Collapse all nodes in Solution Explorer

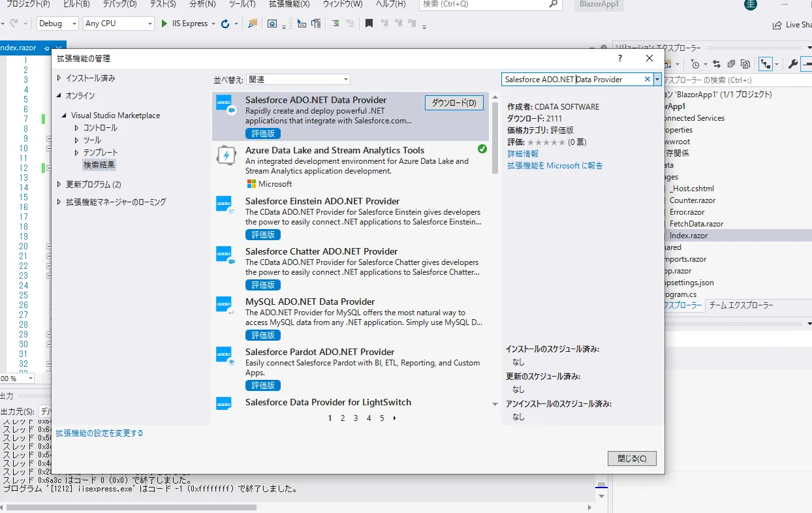pyautogui.click(x=732, y=64)
